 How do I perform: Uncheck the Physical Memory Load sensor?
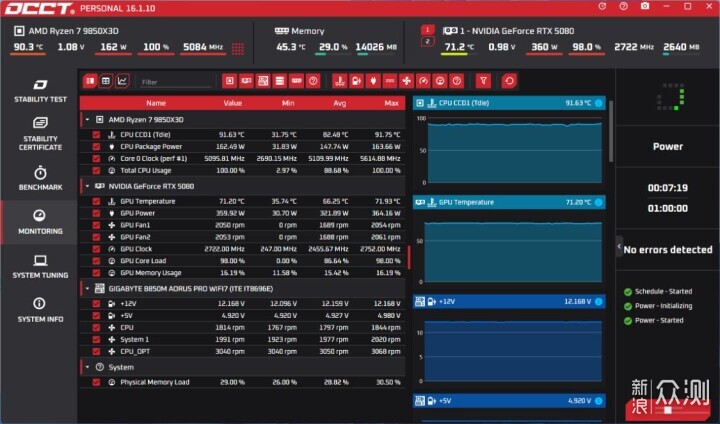pyautogui.click(x=96, y=382)
